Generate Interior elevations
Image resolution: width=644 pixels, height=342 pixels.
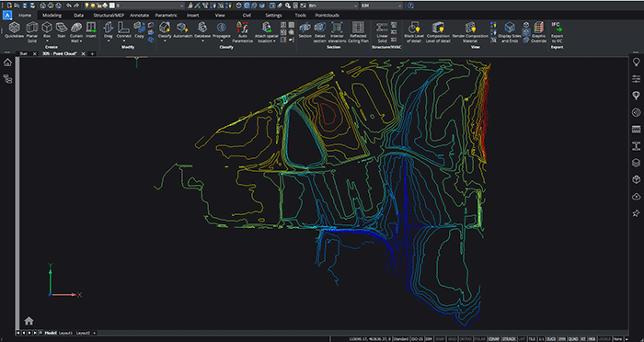point(338,32)
